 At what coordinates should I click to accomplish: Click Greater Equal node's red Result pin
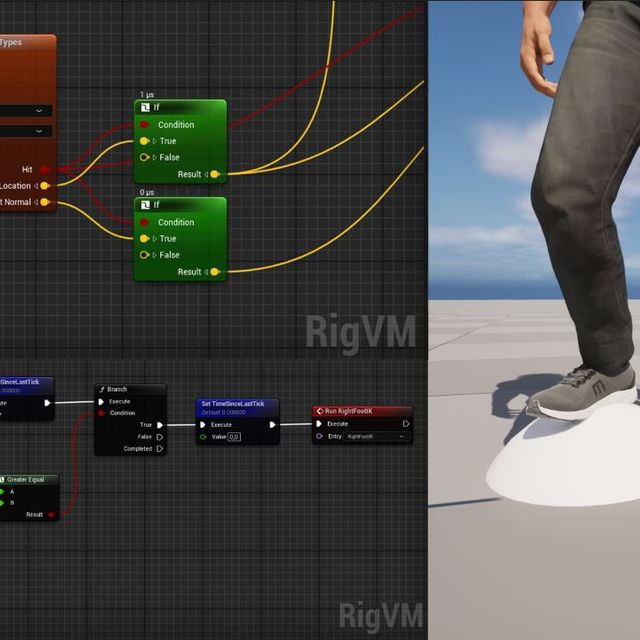tap(51, 515)
